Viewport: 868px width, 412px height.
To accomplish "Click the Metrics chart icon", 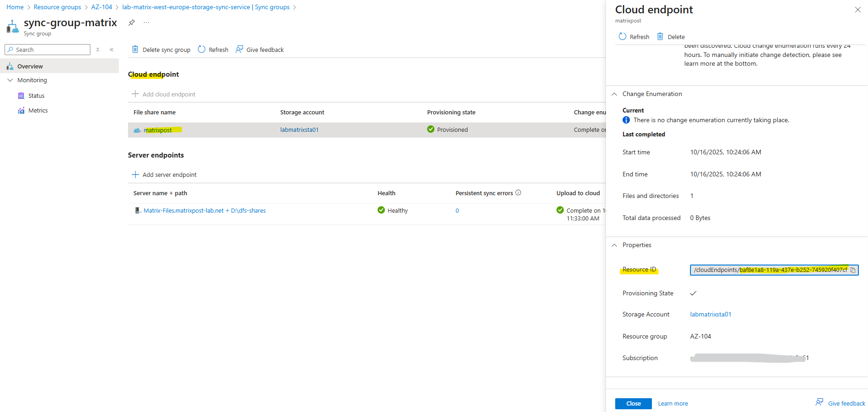I will pyautogui.click(x=21, y=110).
